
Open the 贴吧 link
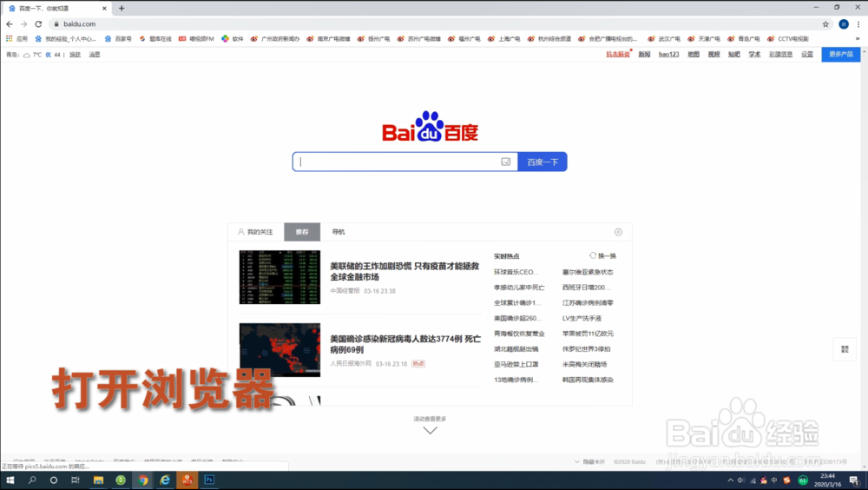coord(734,55)
